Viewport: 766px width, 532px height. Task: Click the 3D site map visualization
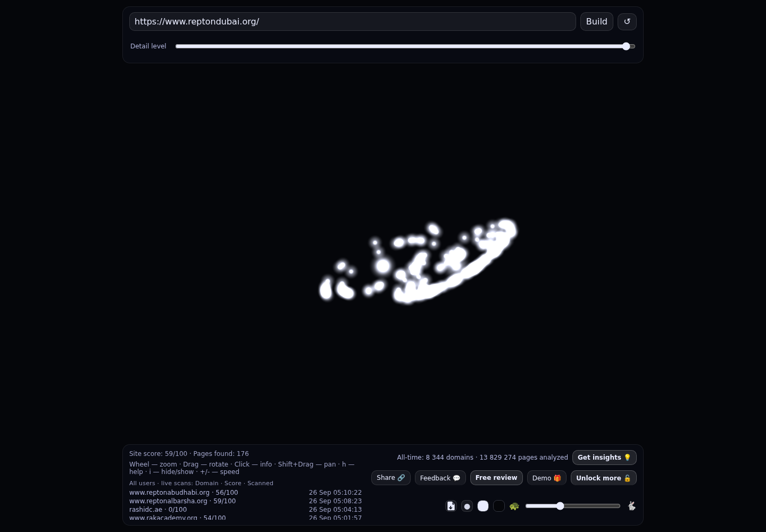(x=418, y=262)
